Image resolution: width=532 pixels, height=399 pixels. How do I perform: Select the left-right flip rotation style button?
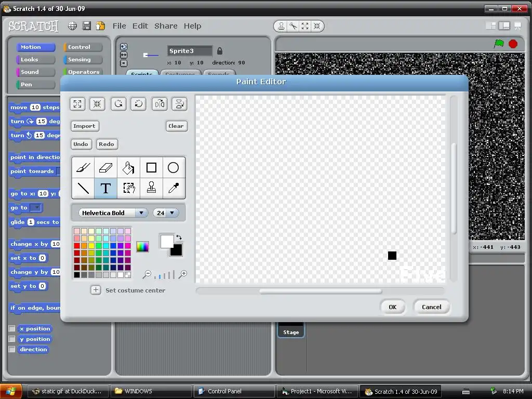pos(124,55)
